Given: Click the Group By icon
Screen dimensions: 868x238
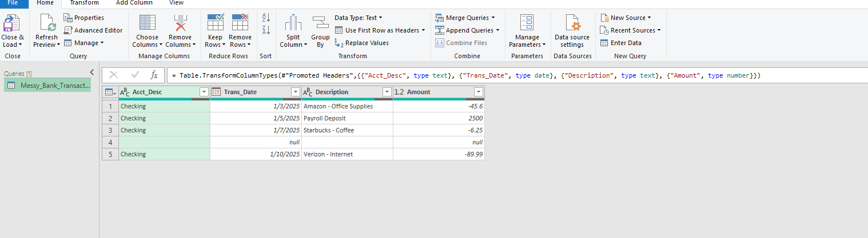Looking at the screenshot, I should [x=321, y=23].
